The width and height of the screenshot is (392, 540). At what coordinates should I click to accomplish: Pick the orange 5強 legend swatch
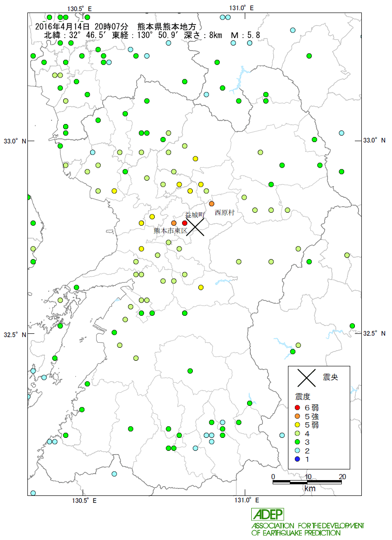click(x=298, y=416)
